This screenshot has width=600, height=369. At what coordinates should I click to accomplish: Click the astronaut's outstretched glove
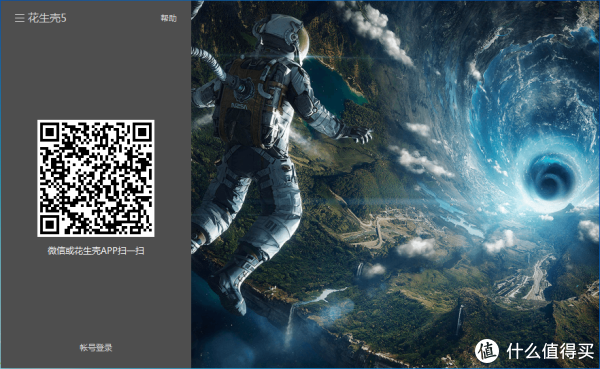click(359, 134)
